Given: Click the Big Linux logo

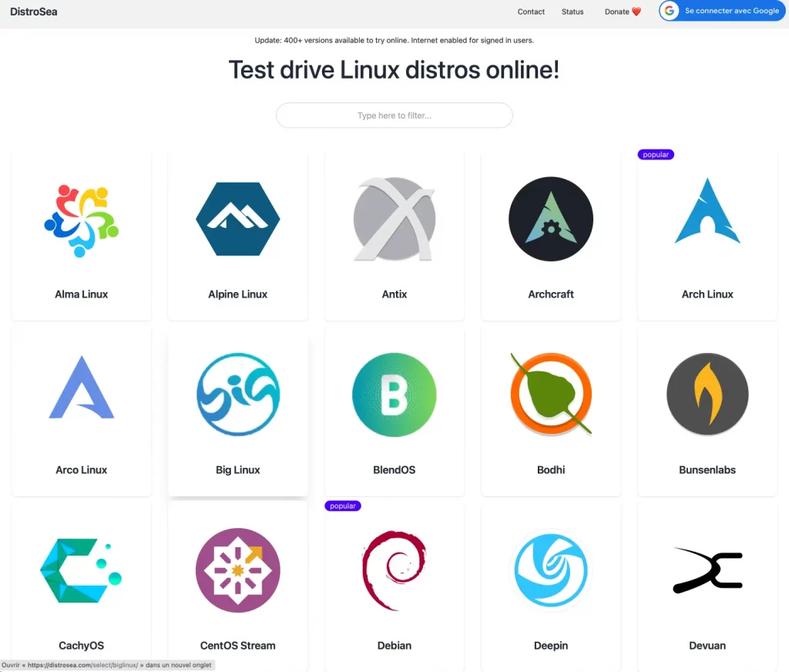Looking at the screenshot, I should [238, 395].
